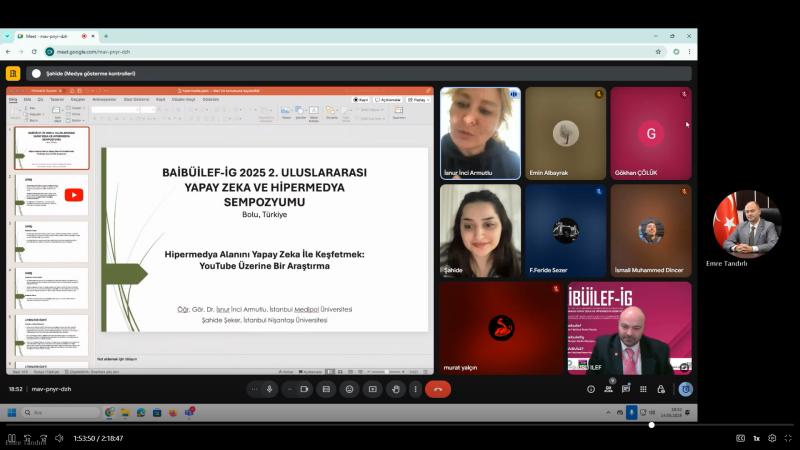Enter fullscreen in the video player
The width and height of the screenshot is (800, 450).
tap(788, 438)
